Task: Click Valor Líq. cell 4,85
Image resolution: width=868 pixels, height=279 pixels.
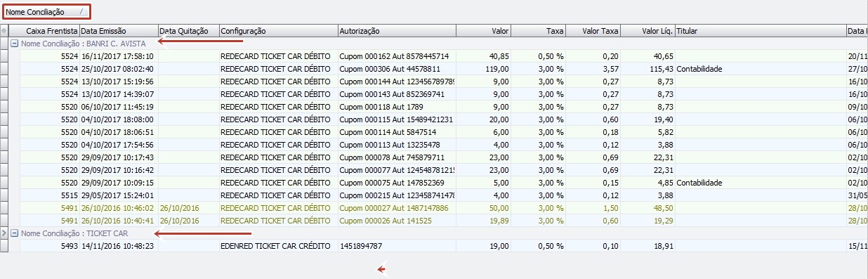Action: (x=647, y=182)
